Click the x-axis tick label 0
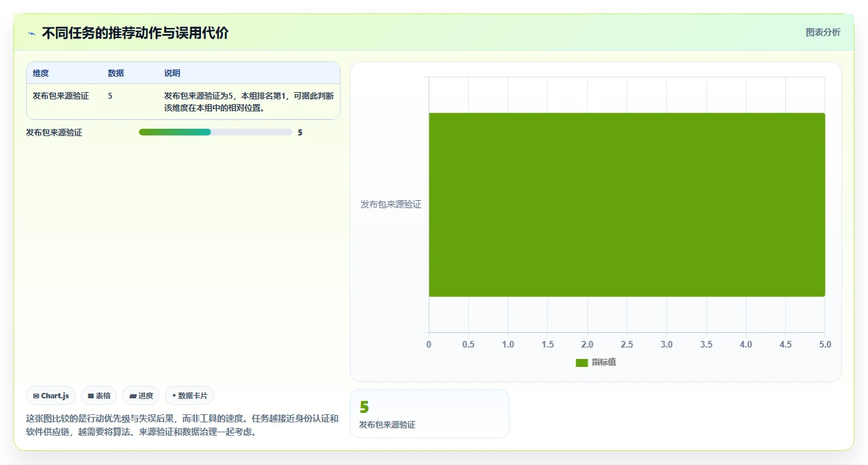This screenshot has height=465, width=868. coord(429,344)
